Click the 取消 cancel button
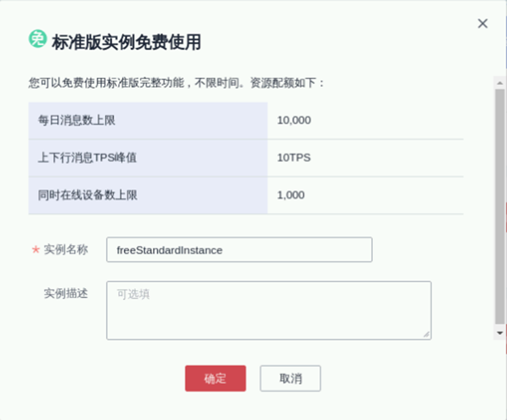 [290, 378]
